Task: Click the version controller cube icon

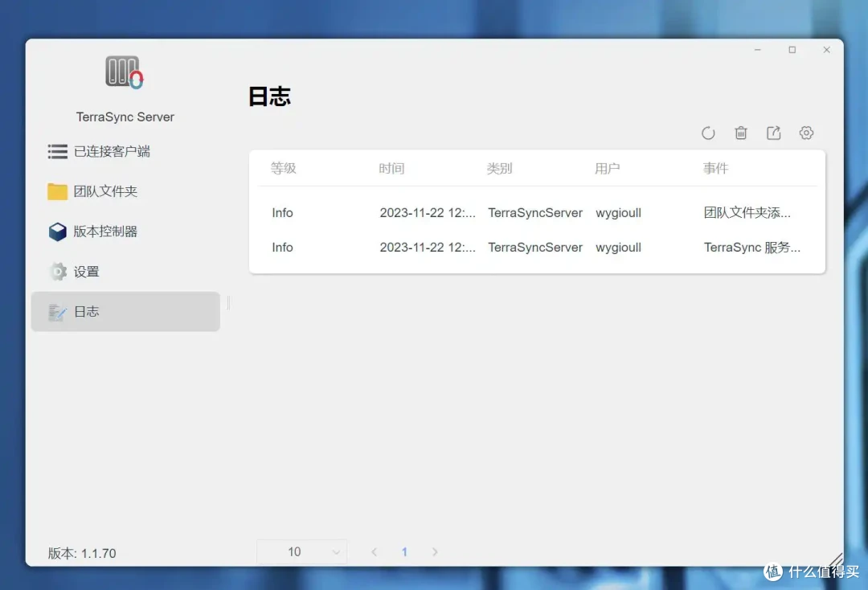Action: click(58, 232)
